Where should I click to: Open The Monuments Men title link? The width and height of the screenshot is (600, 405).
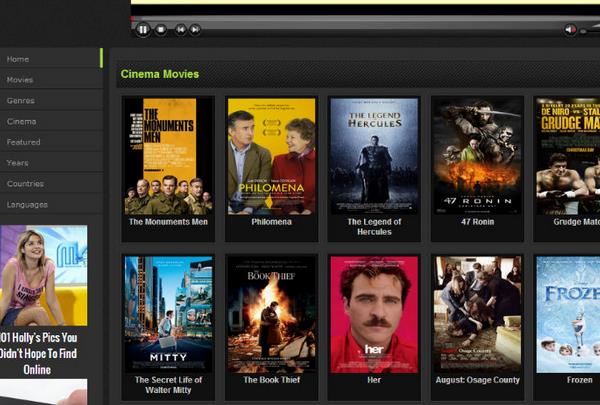point(168,222)
